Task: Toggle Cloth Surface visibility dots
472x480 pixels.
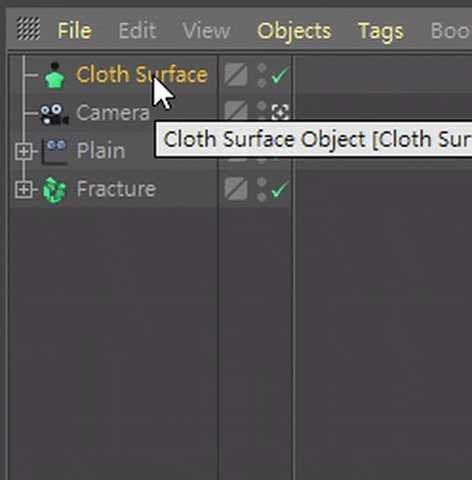Action: click(262, 75)
